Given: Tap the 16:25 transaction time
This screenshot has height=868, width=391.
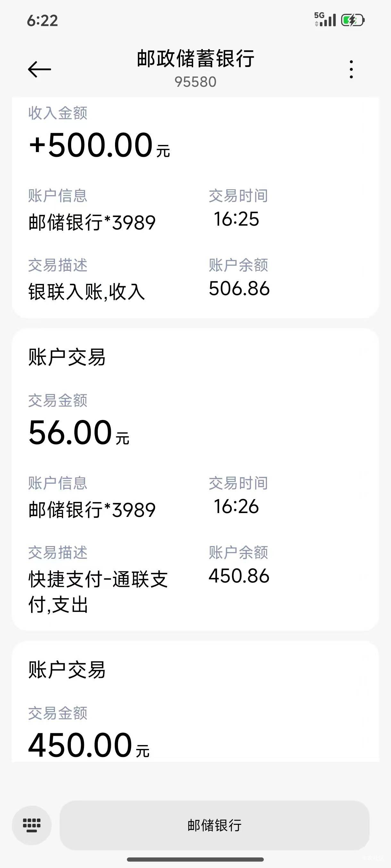Looking at the screenshot, I should 237,219.
